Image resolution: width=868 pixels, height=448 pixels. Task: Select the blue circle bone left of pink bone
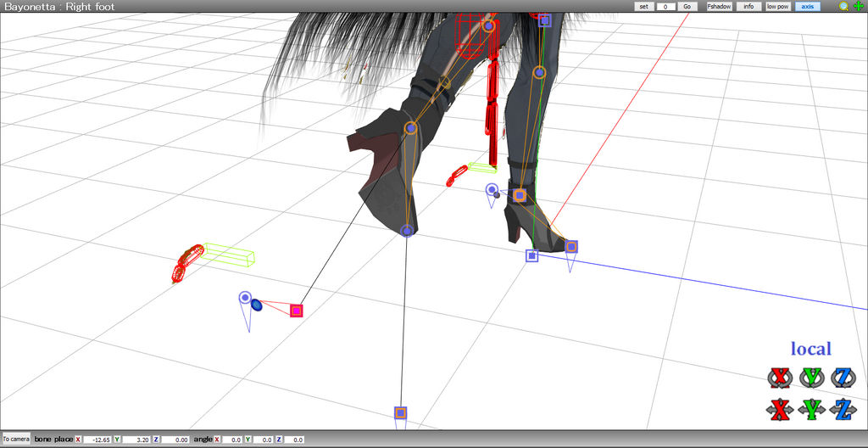(245, 298)
